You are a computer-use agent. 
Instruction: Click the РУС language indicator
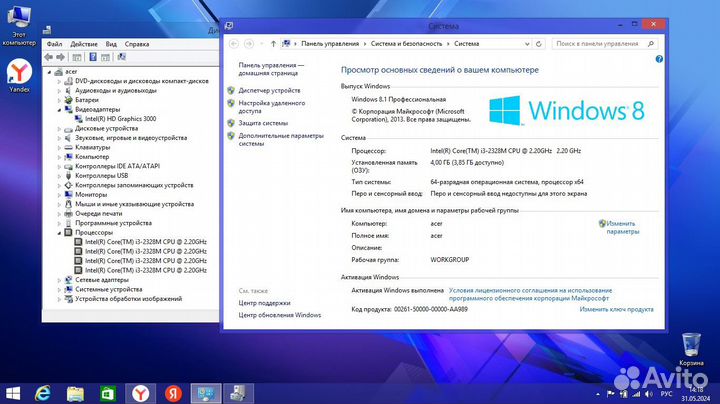pos(666,394)
